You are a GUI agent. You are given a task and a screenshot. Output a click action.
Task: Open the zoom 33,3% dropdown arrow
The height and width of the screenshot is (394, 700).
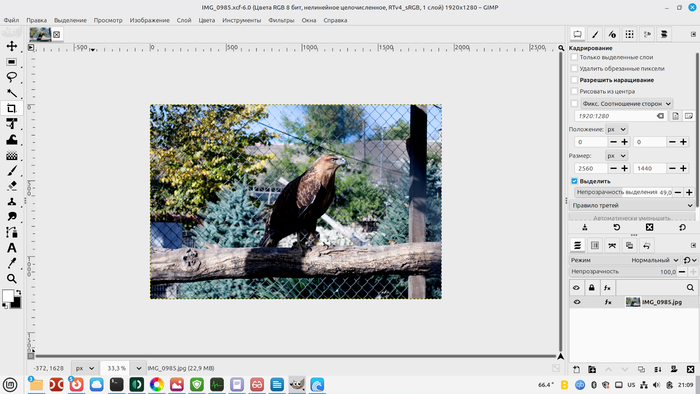[x=138, y=368]
